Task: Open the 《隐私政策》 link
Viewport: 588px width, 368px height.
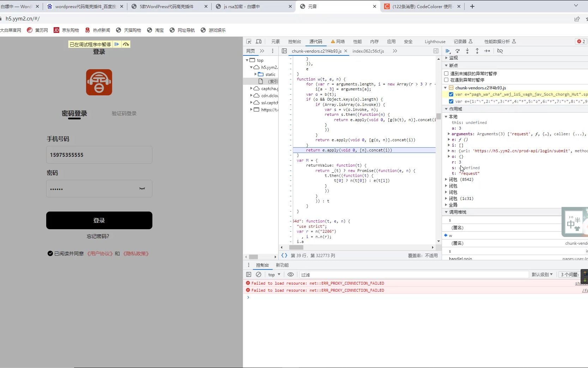Action: pyautogui.click(x=136, y=254)
